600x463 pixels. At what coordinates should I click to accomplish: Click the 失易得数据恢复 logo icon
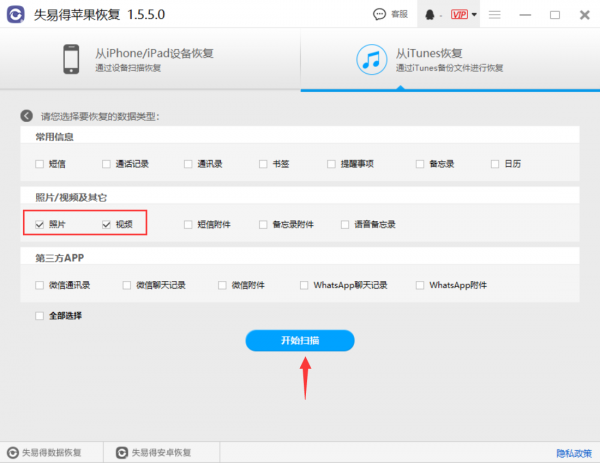coord(13,453)
